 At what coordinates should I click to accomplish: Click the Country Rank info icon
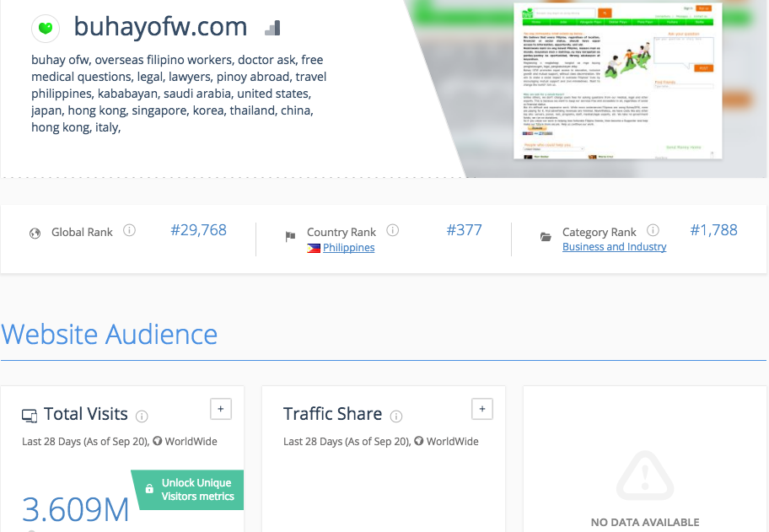[x=392, y=230]
